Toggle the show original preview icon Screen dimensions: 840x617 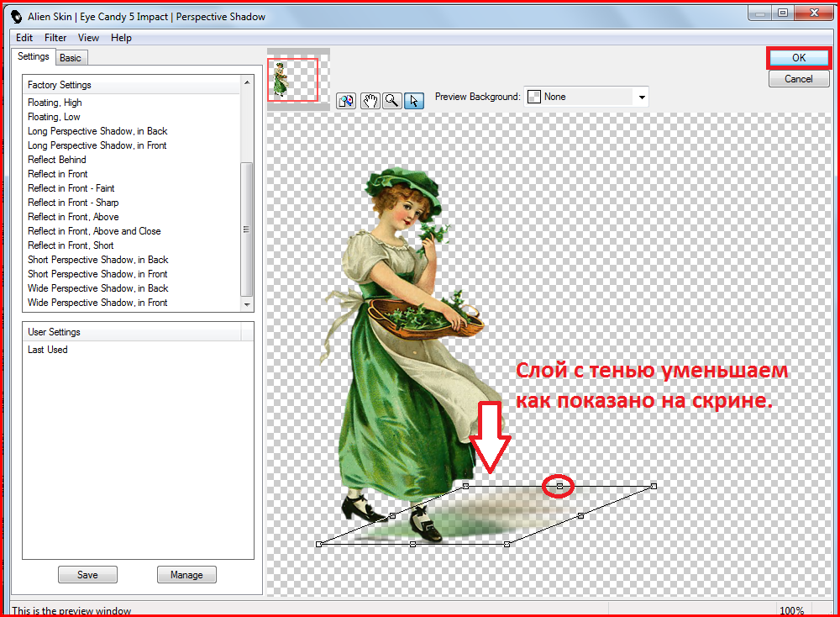346,101
